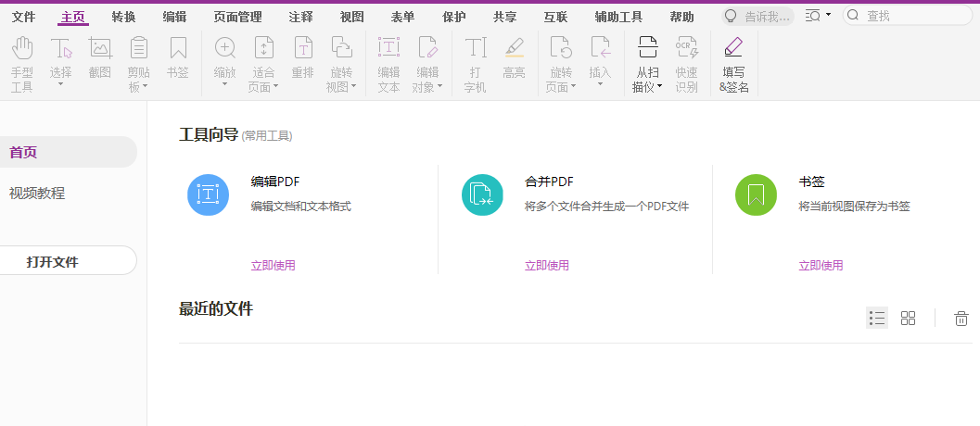Open the 共享 tab
Image resolution: width=980 pixels, height=426 pixels.
(504, 17)
